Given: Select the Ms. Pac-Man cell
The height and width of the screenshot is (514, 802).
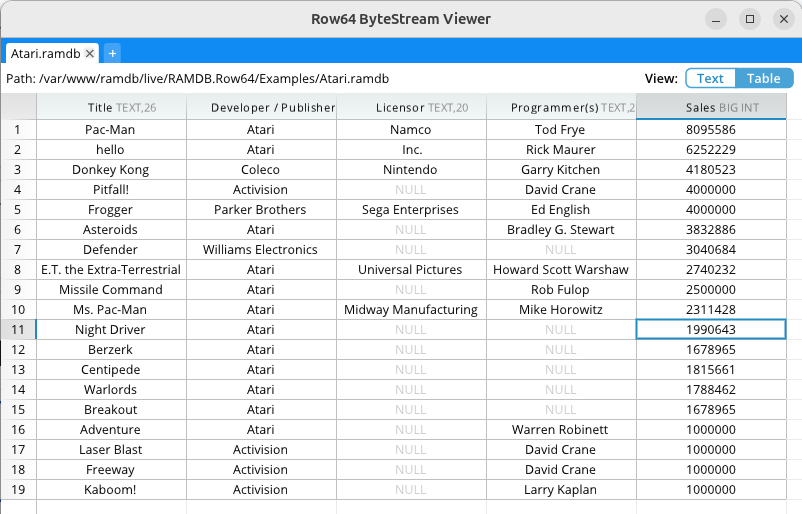Looking at the screenshot, I should click(x=112, y=309).
